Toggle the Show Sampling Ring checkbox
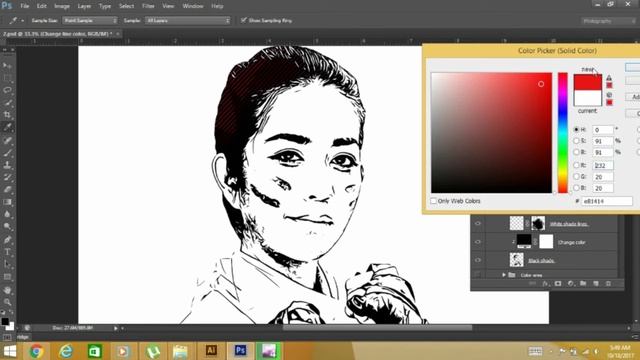The height and width of the screenshot is (360, 640). point(244,20)
